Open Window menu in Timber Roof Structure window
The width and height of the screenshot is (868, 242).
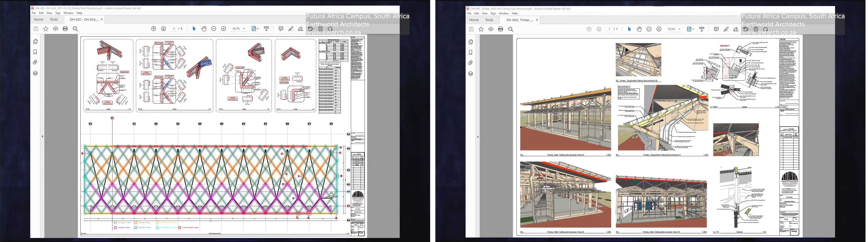pos(68,13)
